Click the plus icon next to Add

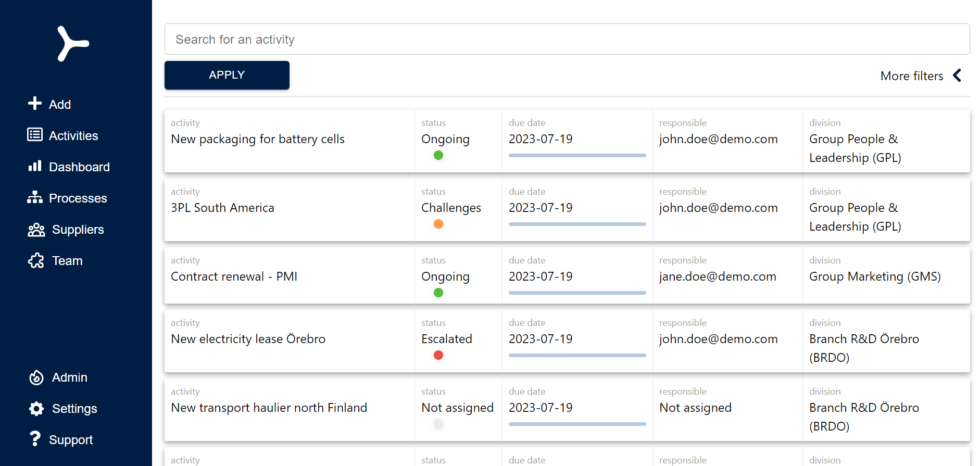[35, 104]
